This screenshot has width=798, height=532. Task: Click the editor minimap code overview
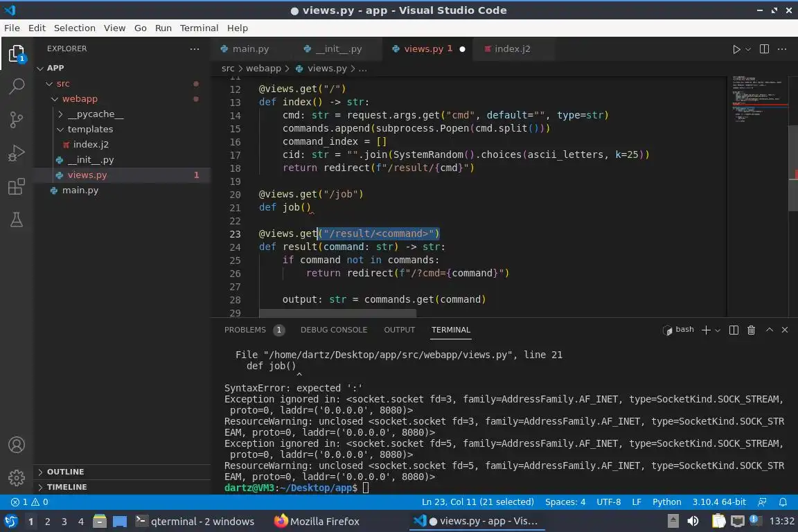[756, 99]
